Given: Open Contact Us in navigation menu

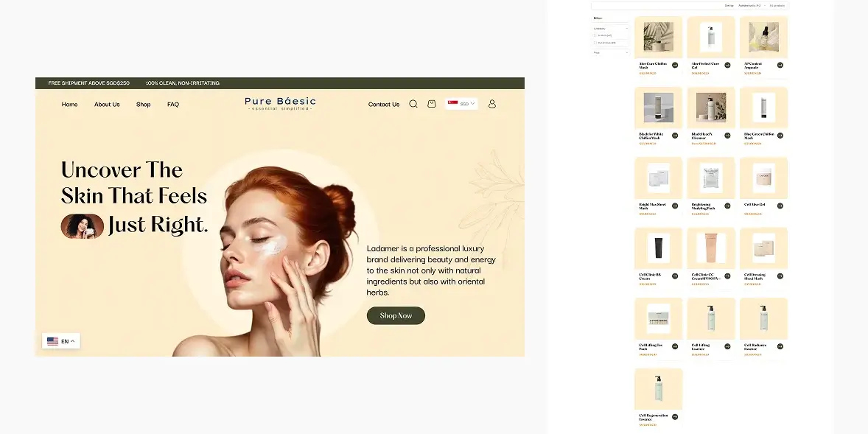Looking at the screenshot, I should (x=384, y=104).
